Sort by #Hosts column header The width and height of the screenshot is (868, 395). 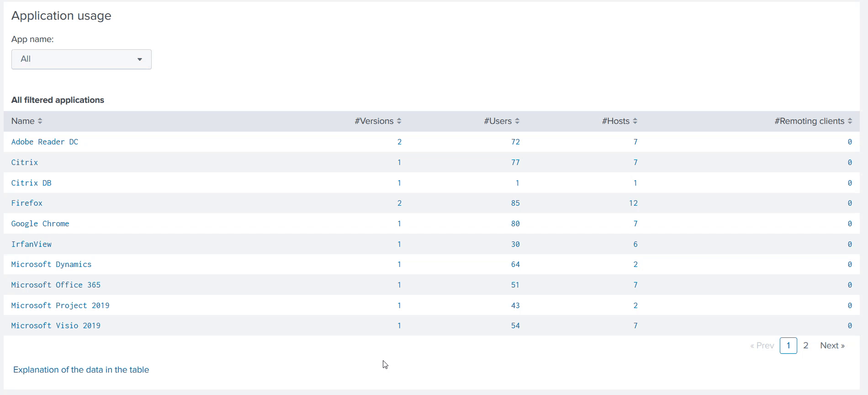click(x=619, y=121)
